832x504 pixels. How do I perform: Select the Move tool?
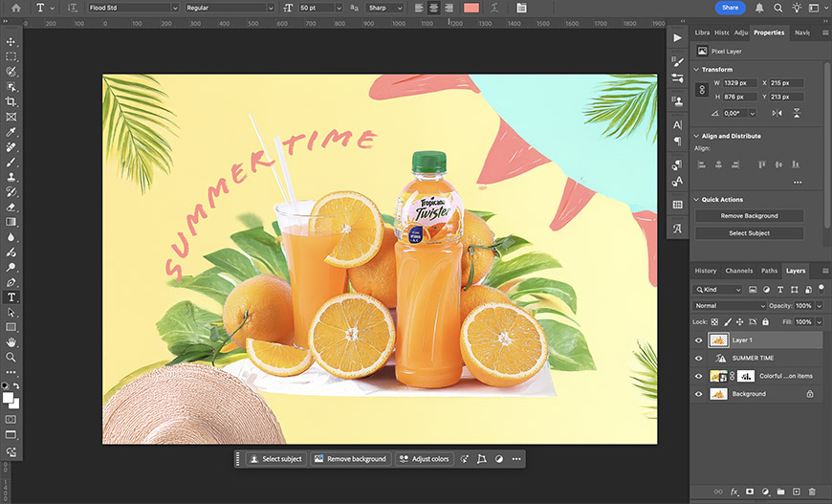pos(11,42)
